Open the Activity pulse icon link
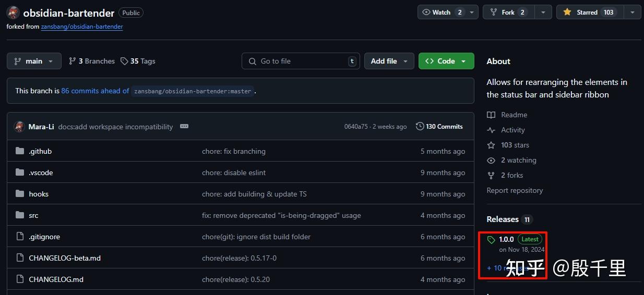Screen dimensions: 644x295 491,130
